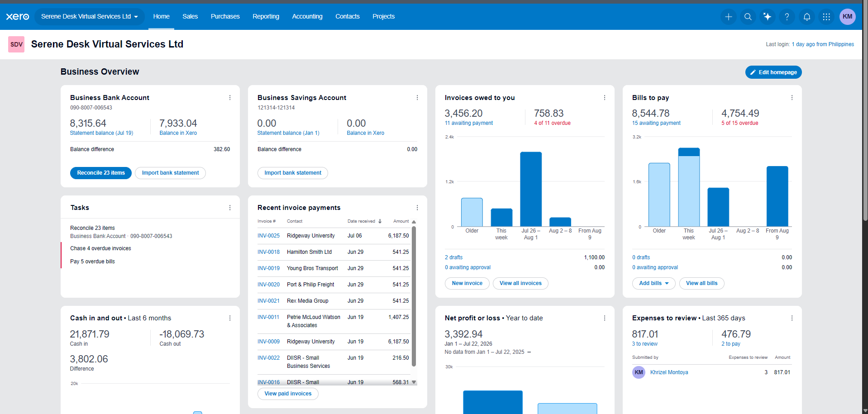Click the plus create new icon
Viewport: 868px width, 414px height.
(x=728, y=17)
